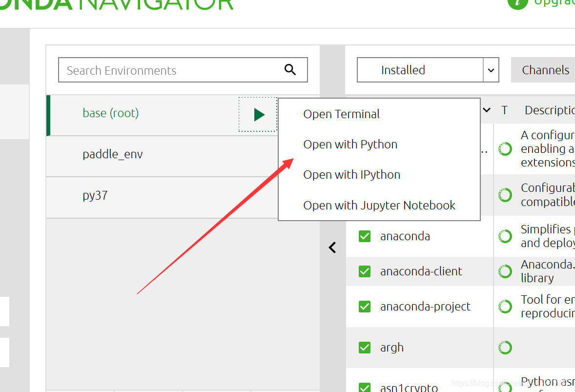The width and height of the screenshot is (575, 392).
Task: Click the dropdown arrow of the Installed combo box
Action: pos(491,70)
